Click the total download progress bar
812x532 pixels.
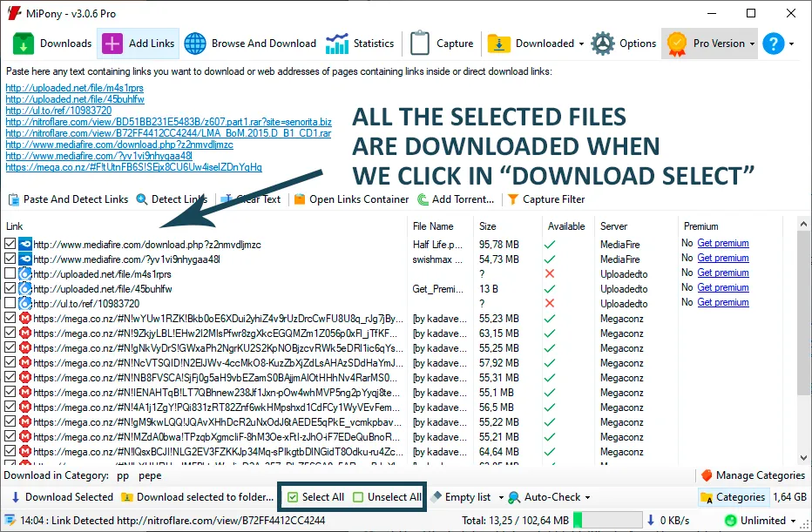tap(607, 520)
